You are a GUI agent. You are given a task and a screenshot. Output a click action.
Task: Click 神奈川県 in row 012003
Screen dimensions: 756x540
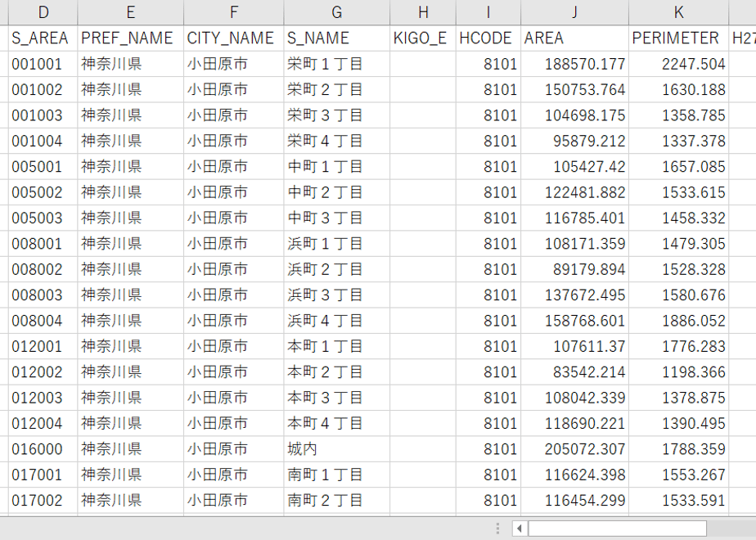(x=130, y=398)
